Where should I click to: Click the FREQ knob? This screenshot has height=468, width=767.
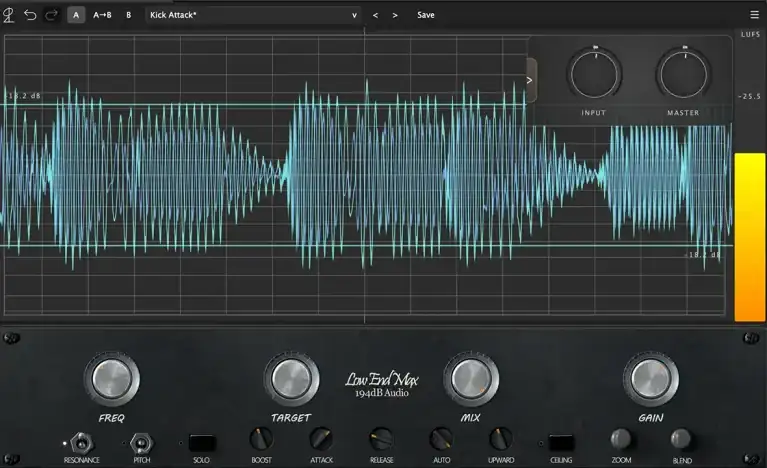(x=112, y=379)
